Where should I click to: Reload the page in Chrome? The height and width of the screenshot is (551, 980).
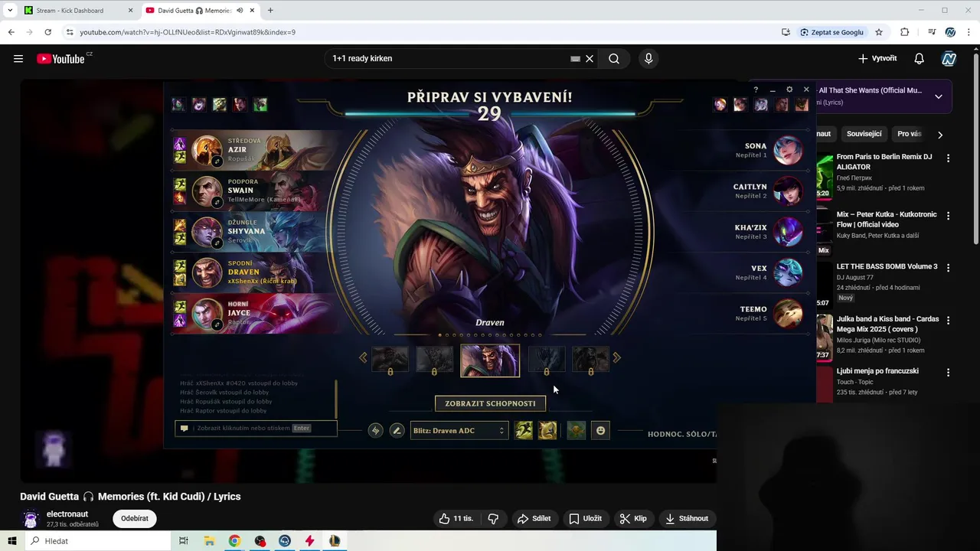point(47,32)
